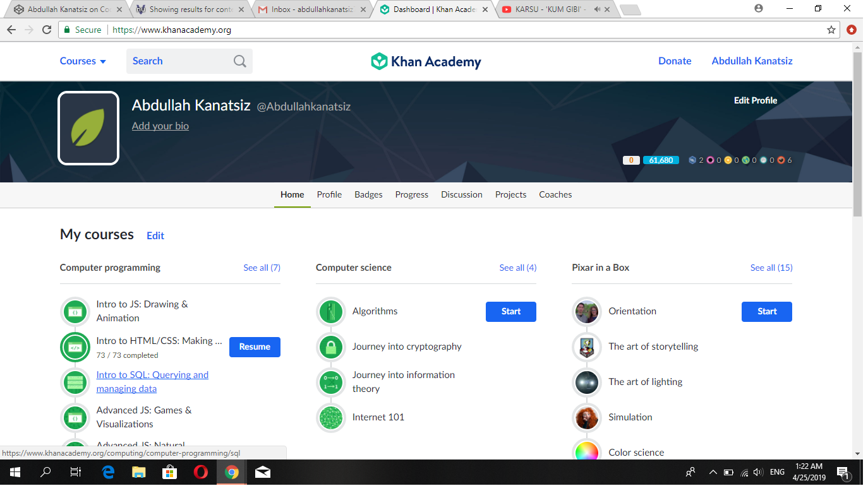Click the Journey into cryptography lock icon

(331, 347)
